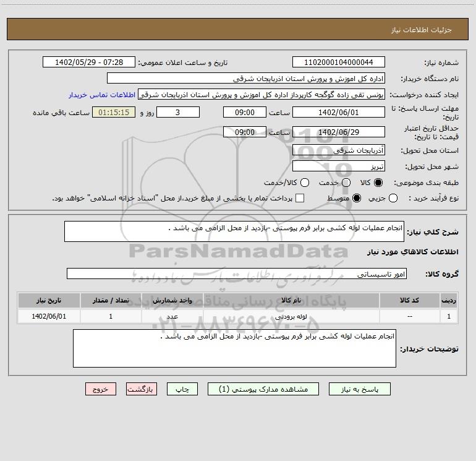This screenshot has width=476, height=461.
Task: Click the شرح کلی نیاز text area
Action: click(x=234, y=231)
